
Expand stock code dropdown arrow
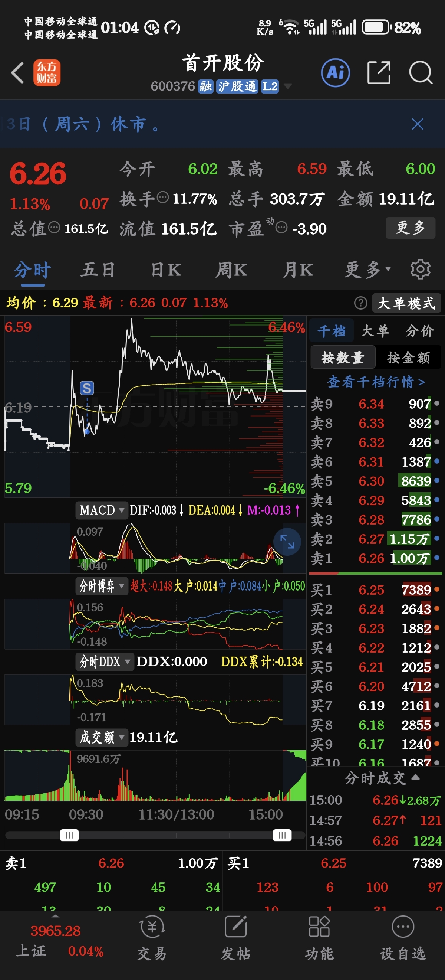[288, 86]
